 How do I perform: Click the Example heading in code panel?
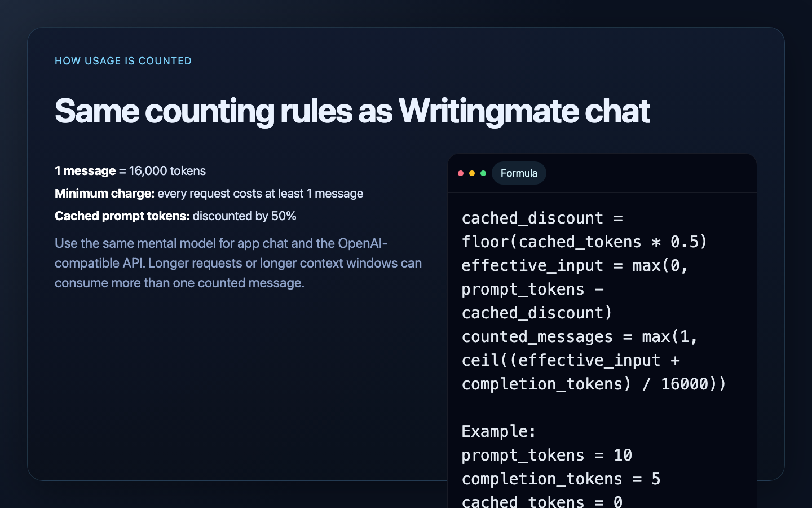click(498, 431)
